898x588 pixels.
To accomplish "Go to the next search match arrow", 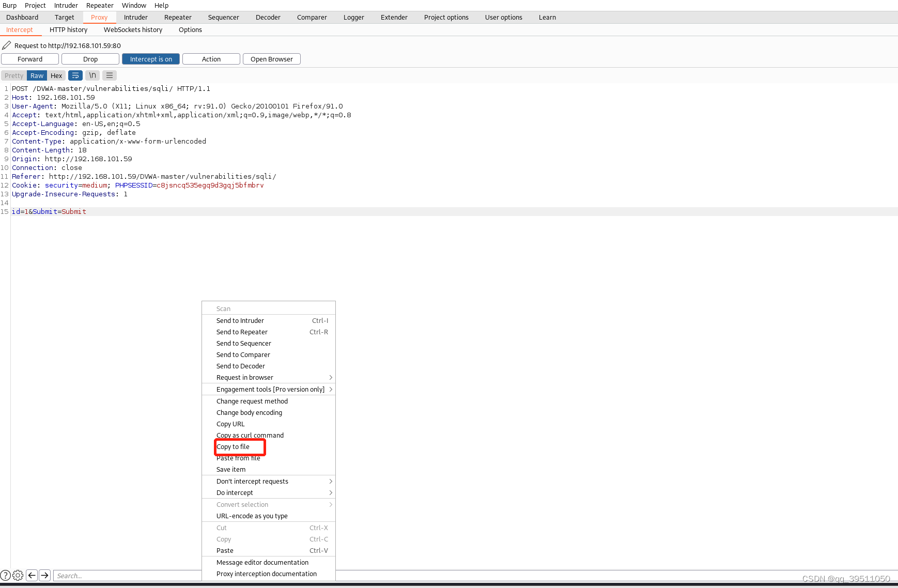I will tap(45, 575).
